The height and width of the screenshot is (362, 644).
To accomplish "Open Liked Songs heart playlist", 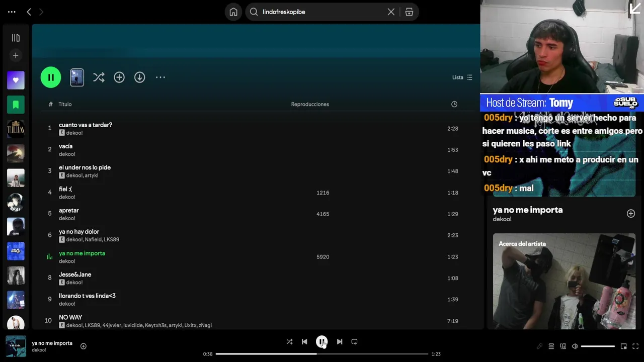I will (16, 80).
